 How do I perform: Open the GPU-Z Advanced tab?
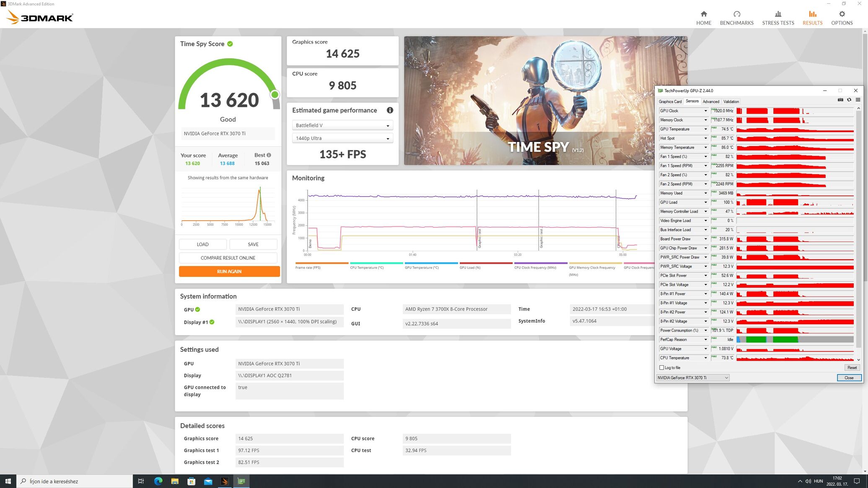pos(711,102)
